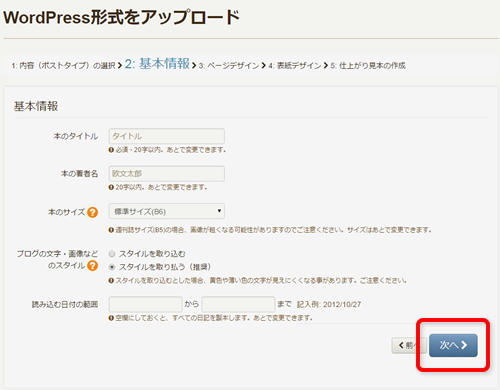Go to step 3: ページデザイン

point(229,66)
